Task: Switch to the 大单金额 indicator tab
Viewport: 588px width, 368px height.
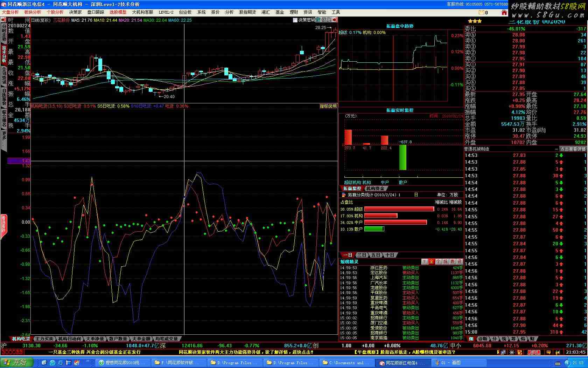Action: coord(141,339)
